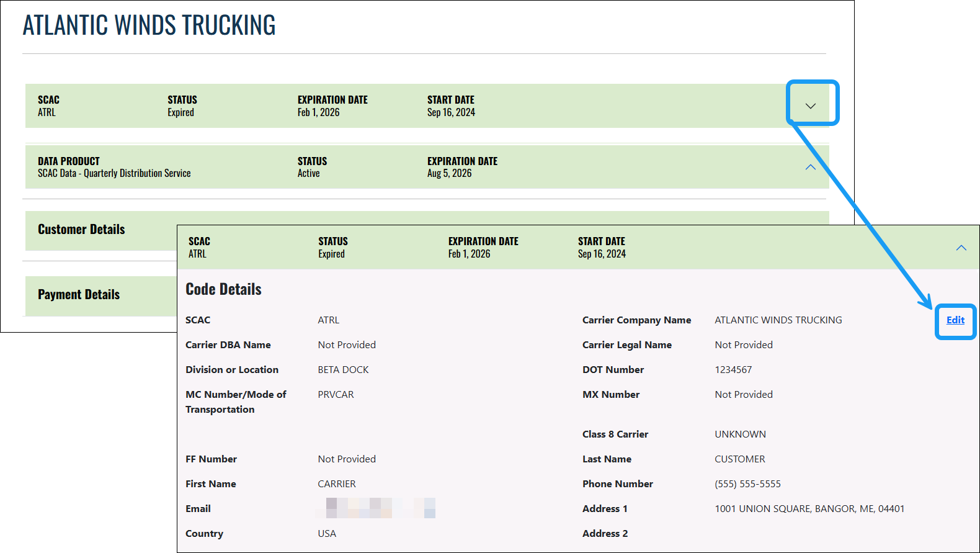
Task: Select the Last Name value CUSTOMER
Action: coord(739,459)
